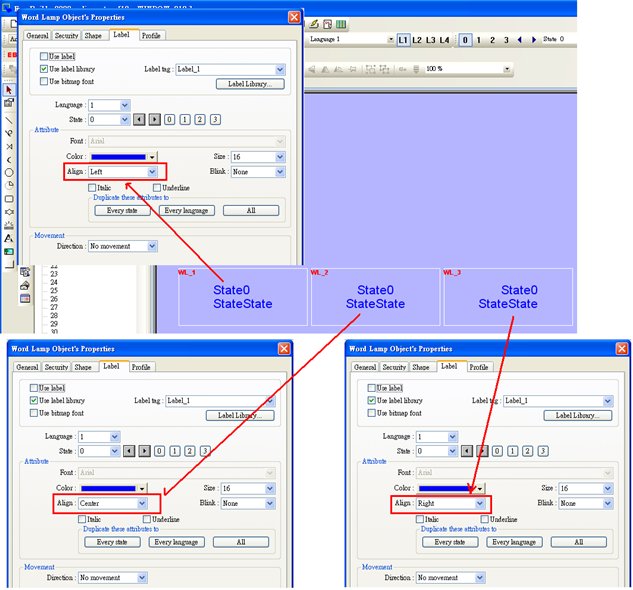Toggle Italic checkbox in top dialog
Viewport: 633px width, 590px height.
click(x=92, y=188)
